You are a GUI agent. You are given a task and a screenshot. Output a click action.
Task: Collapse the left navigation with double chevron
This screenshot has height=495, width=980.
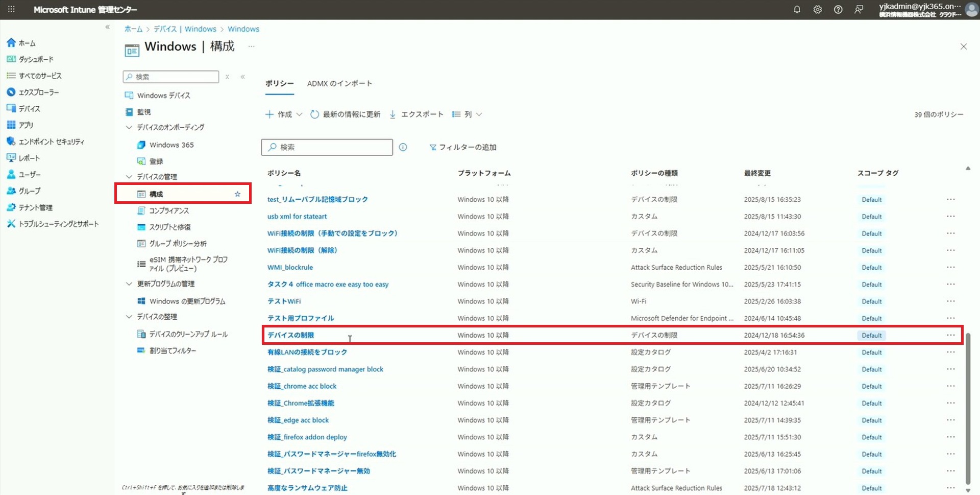coord(108,27)
